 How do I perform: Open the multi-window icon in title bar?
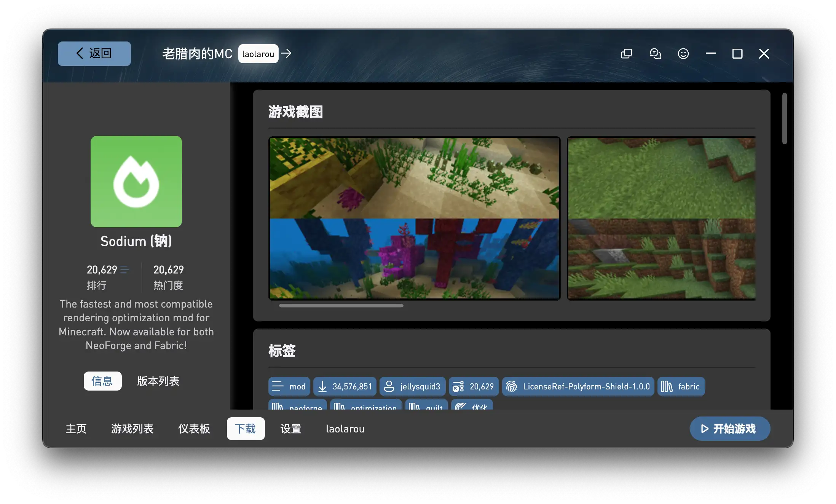click(x=627, y=54)
